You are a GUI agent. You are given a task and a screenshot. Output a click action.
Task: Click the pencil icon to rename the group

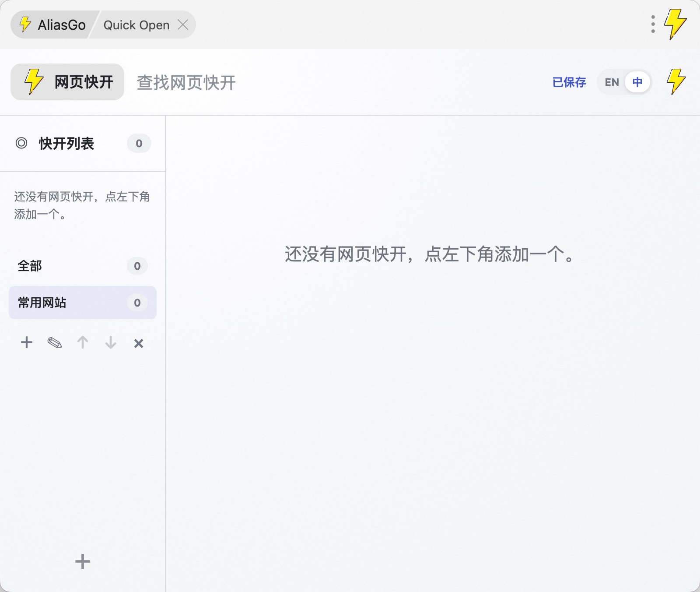pyautogui.click(x=55, y=342)
